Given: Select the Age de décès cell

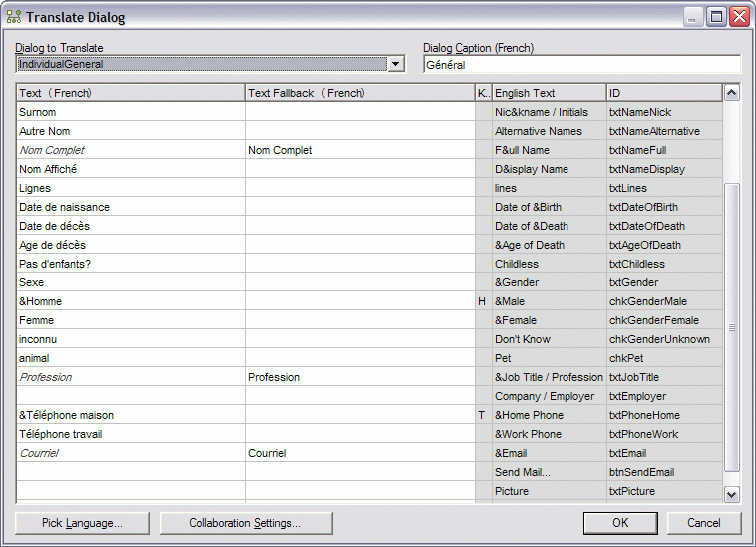Looking at the screenshot, I should point(131,245).
